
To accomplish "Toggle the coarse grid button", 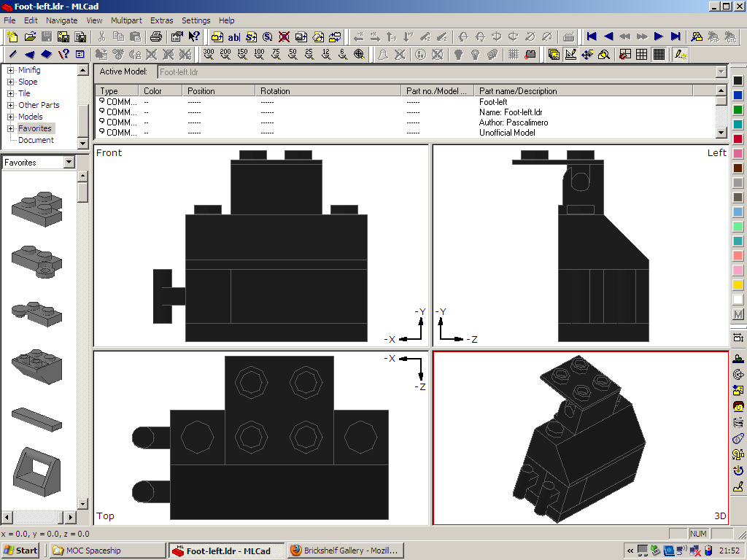I will pos(625,54).
